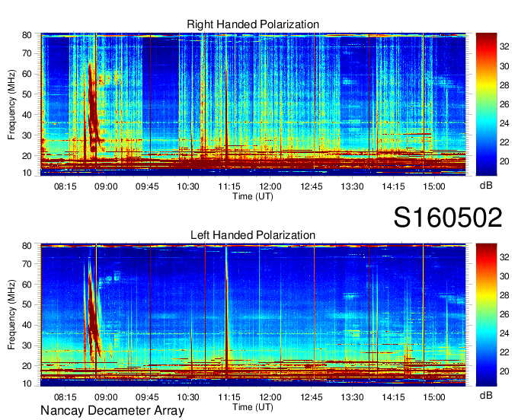
Task: Click "Time (UT)" label under the Right Handed plot
Action: (253, 196)
